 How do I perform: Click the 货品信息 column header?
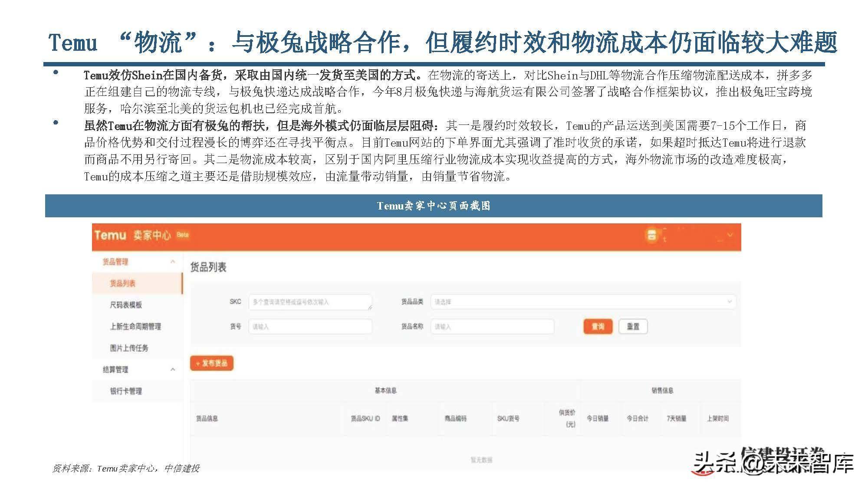[x=207, y=419]
